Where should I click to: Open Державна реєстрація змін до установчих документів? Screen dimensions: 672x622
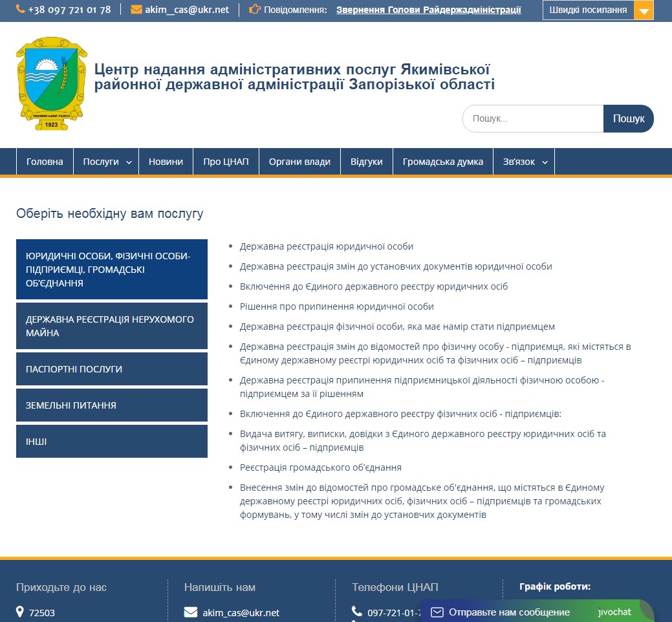[396, 266]
